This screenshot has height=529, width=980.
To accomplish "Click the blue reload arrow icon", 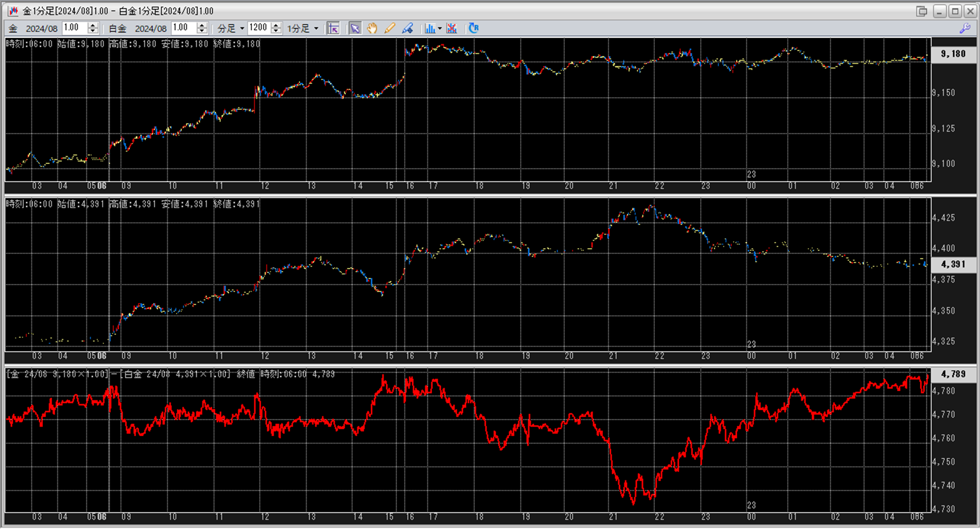I will pyautogui.click(x=473, y=28).
